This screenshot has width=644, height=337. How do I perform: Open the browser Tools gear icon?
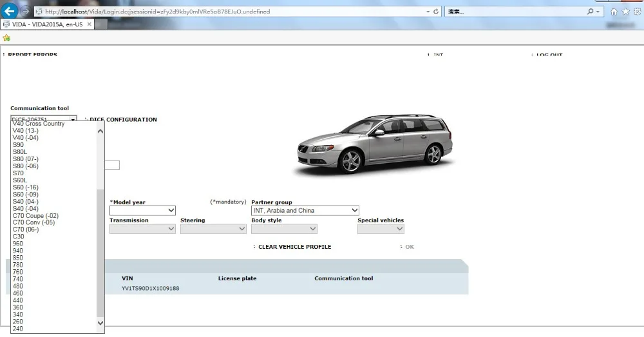click(x=638, y=12)
